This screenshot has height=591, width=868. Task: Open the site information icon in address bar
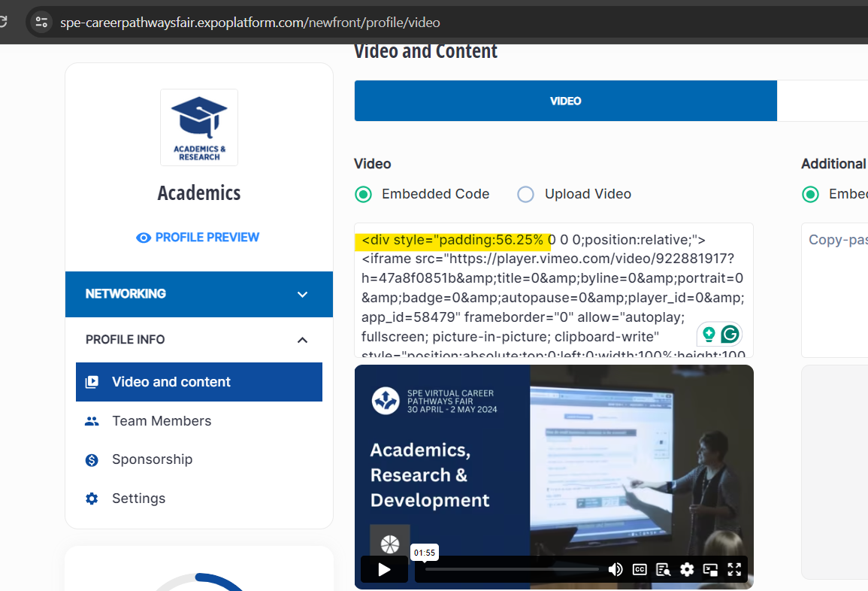pyautogui.click(x=41, y=22)
